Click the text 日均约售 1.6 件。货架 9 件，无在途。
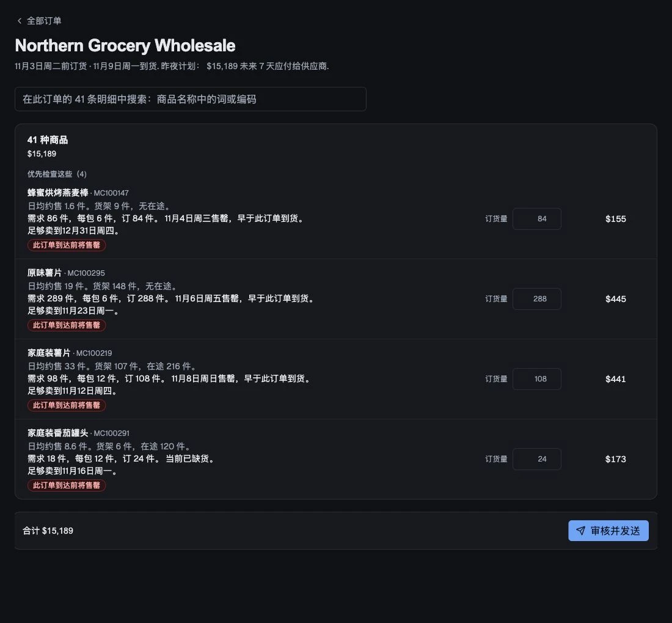The height and width of the screenshot is (623, 672). click(100, 206)
